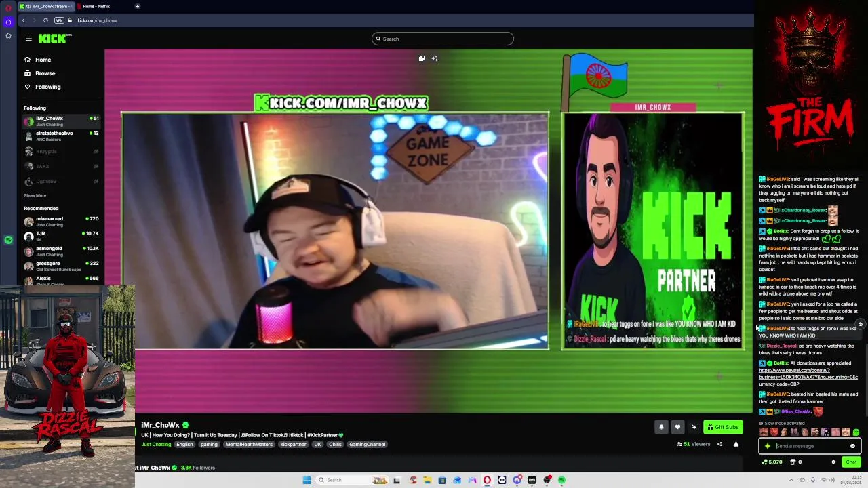
Task: Insert the green Kick emote from quick emotes
Action: pyautogui.click(x=856, y=432)
